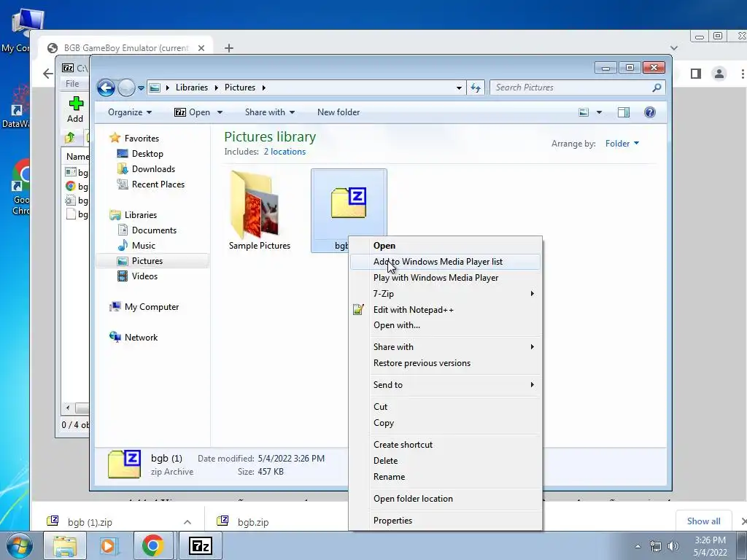Click the magnifier icon in Search Pictures
The height and width of the screenshot is (560, 747).
point(657,87)
